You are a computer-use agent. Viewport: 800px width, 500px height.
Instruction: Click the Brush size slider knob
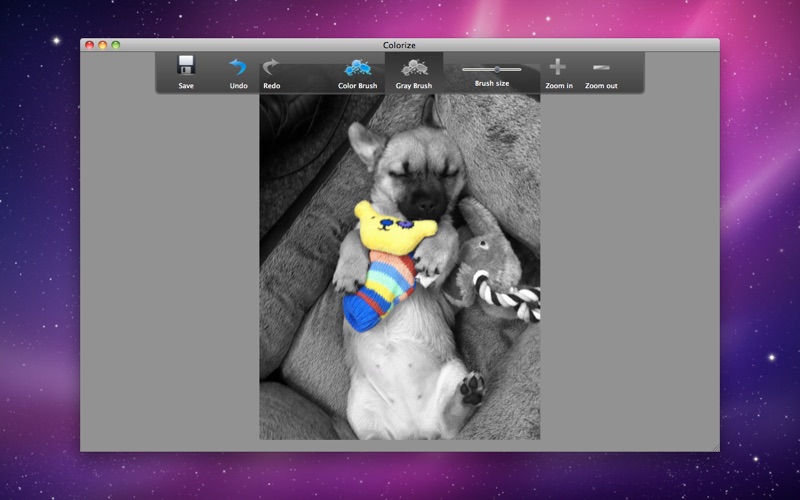click(497, 69)
